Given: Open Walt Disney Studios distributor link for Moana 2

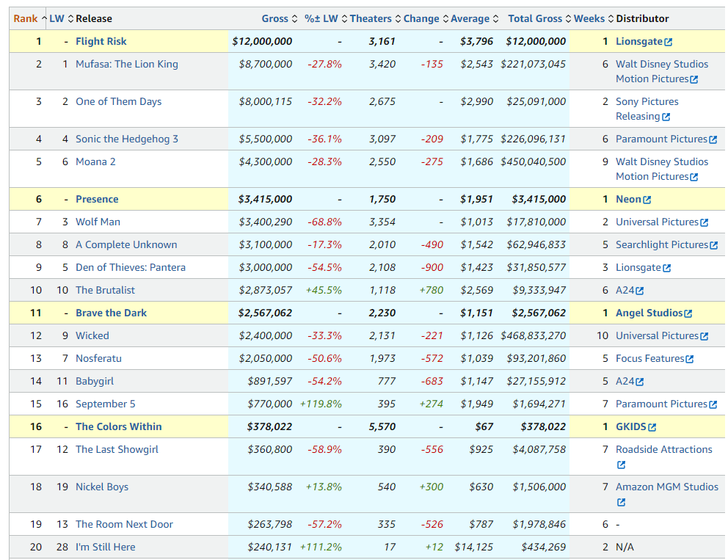Looking at the screenshot, I should point(661,161).
